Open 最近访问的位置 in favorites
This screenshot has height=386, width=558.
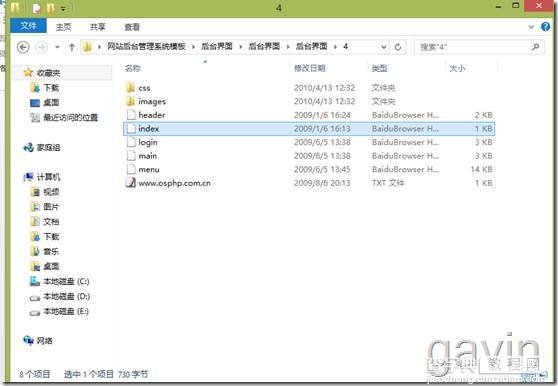click(x=70, y=117)
